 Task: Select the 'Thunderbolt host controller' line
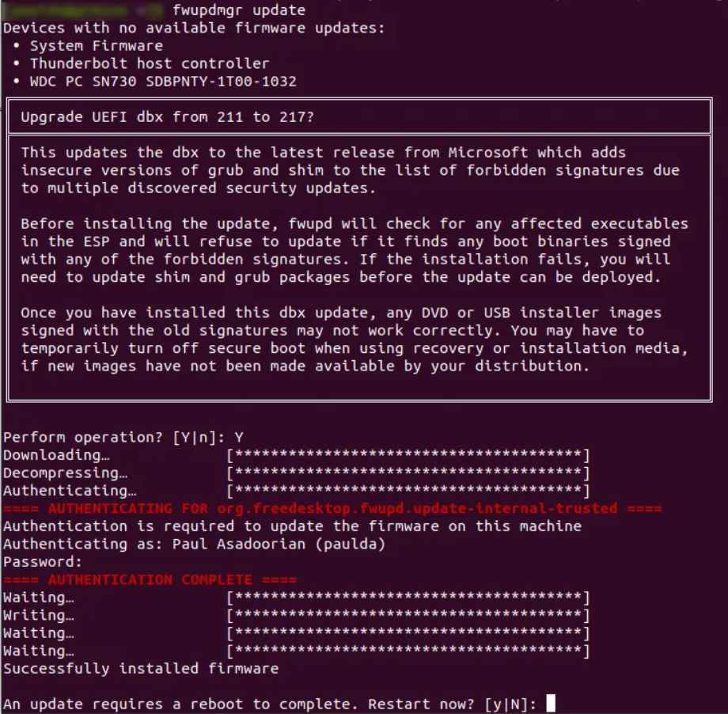click(x=150, y=63)
